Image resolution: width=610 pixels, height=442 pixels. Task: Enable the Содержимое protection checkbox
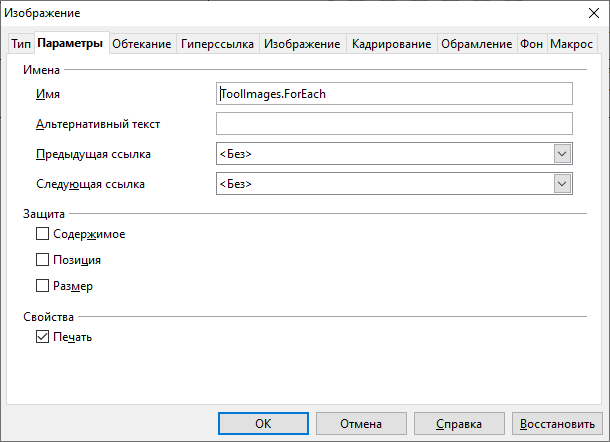click(42, 234)
